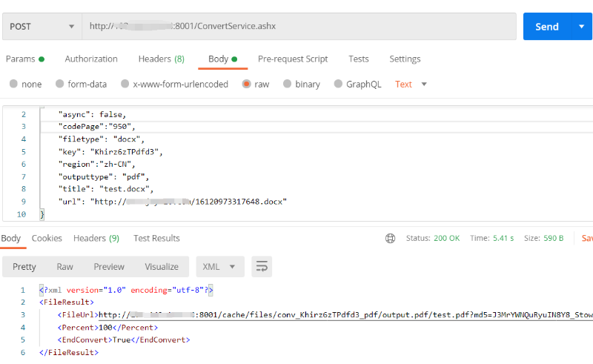Screen dimensions: 593x364
Task: Open the Text format dropdown
Action: (411, 85)
